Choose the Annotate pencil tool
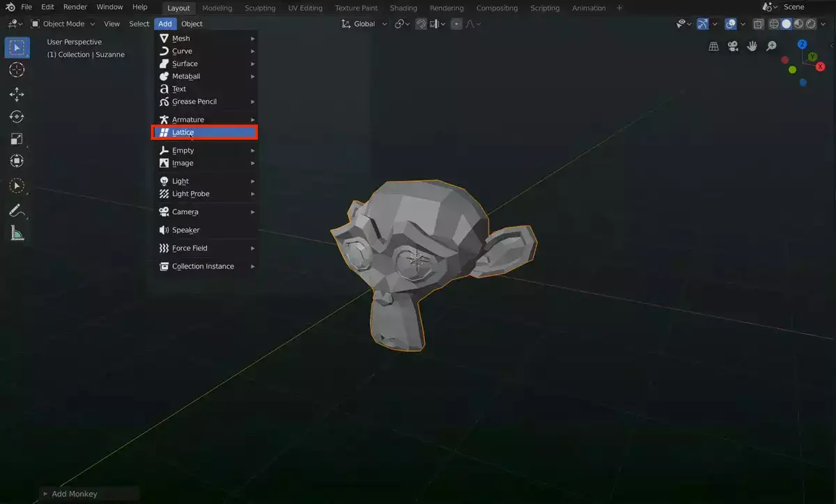The image size is (836, 504). click(17, 210)
